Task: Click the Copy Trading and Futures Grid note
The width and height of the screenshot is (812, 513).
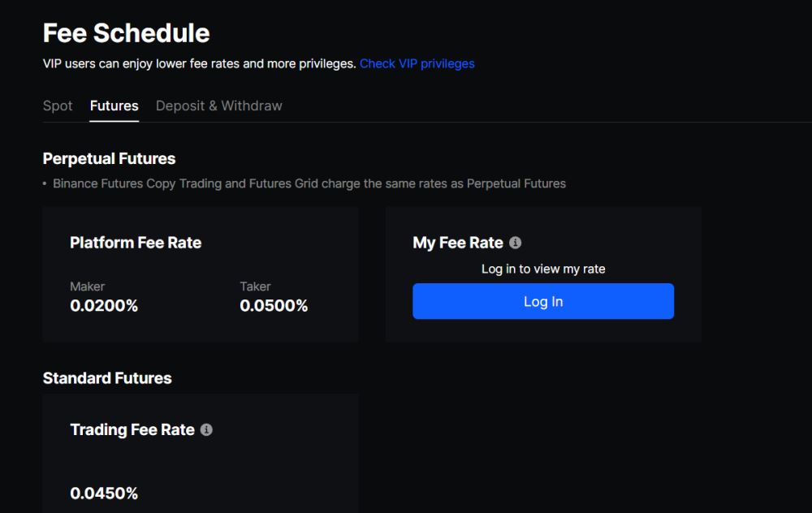Action: [x=309, y=183]
